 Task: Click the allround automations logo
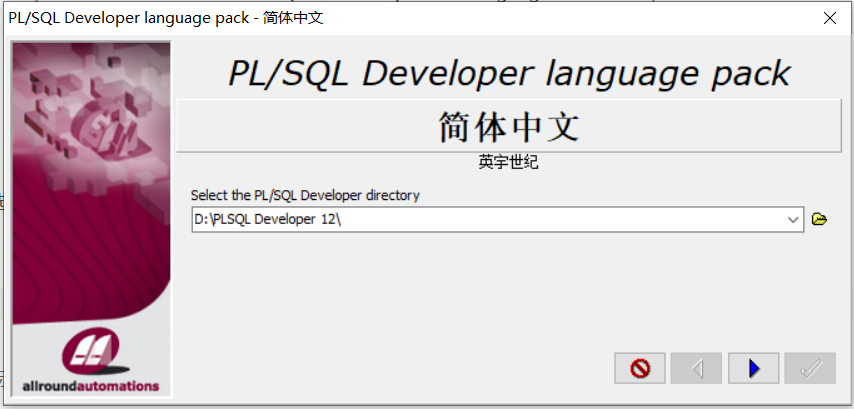(90, 360)
